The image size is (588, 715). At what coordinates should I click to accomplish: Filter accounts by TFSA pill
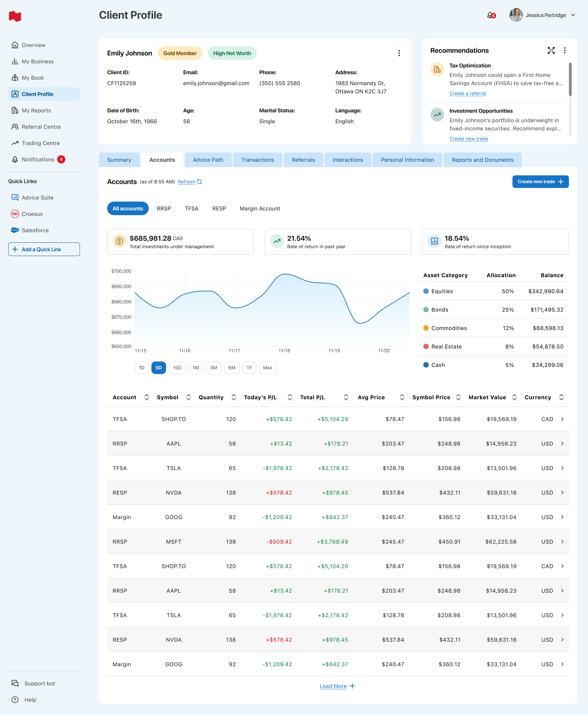191,208
